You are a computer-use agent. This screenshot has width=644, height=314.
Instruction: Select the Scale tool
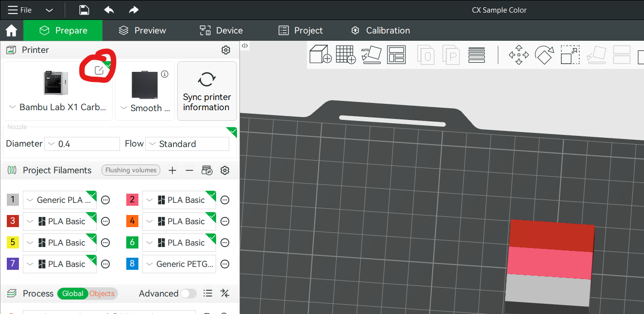(x=570, y=55)
